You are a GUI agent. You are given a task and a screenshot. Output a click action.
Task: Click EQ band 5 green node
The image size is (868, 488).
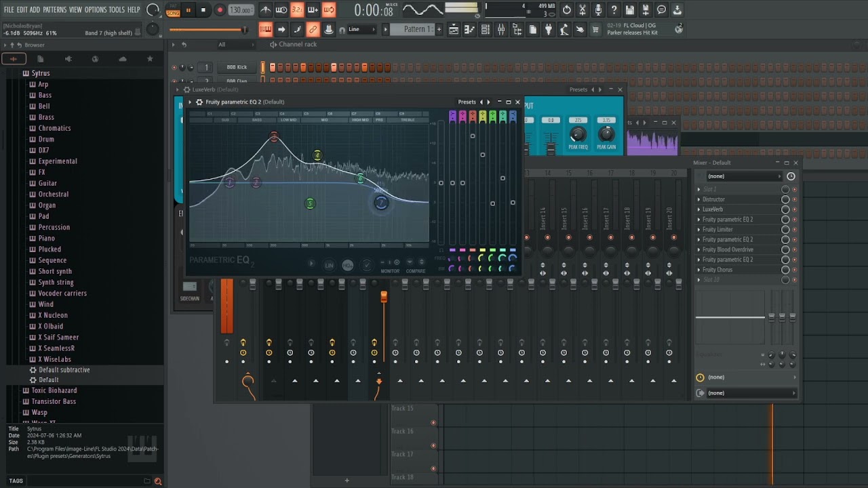[310, 203]
